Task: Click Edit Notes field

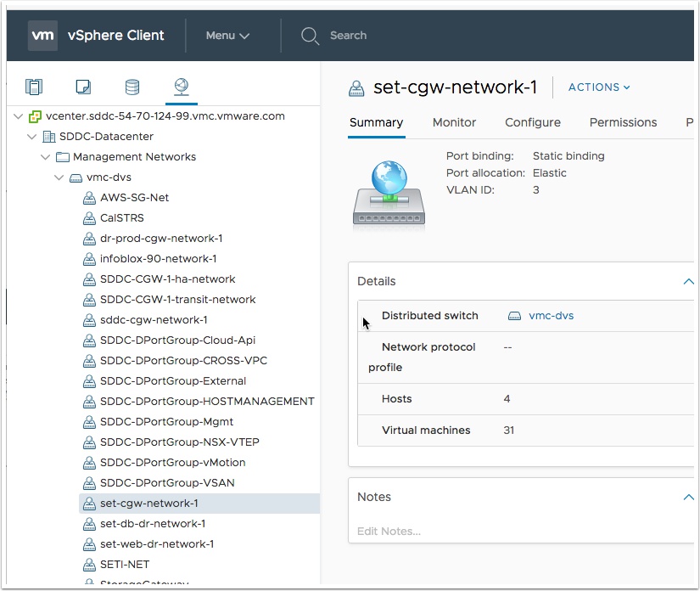Action: click(x=389, y=532)
